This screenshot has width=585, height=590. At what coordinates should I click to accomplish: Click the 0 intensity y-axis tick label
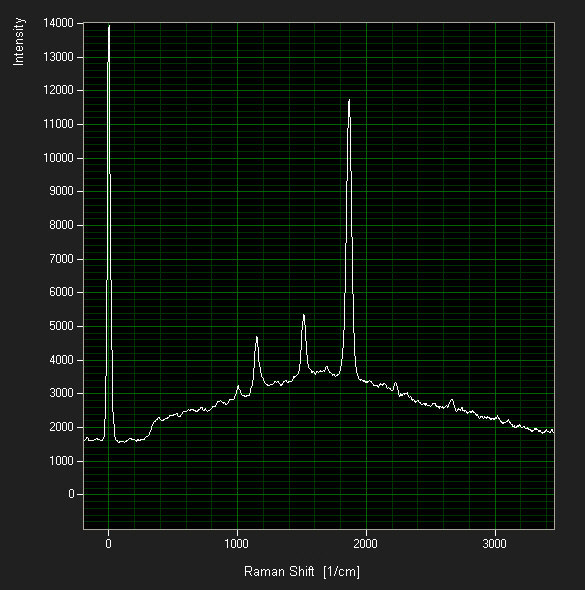71,494
